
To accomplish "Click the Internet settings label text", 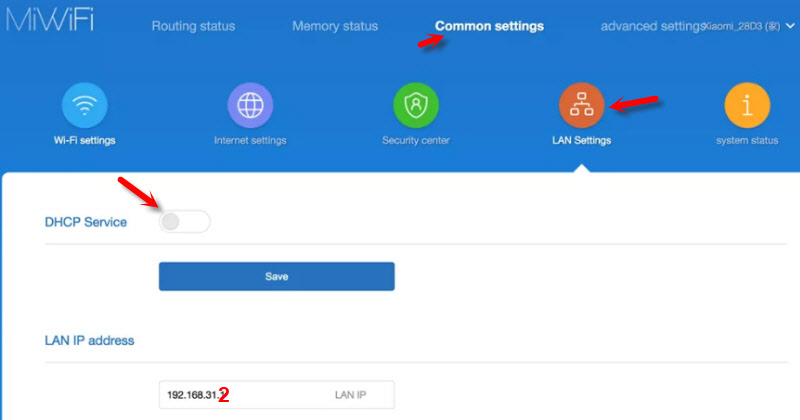I will tap(250, 140).
